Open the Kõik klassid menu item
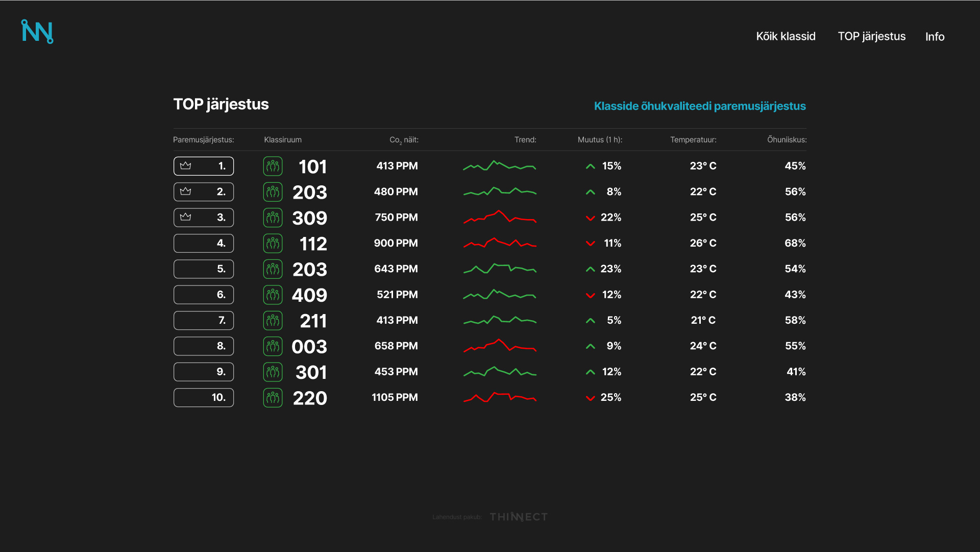Image resolution: width=980 pixels, height=552 pixels. 786,36
